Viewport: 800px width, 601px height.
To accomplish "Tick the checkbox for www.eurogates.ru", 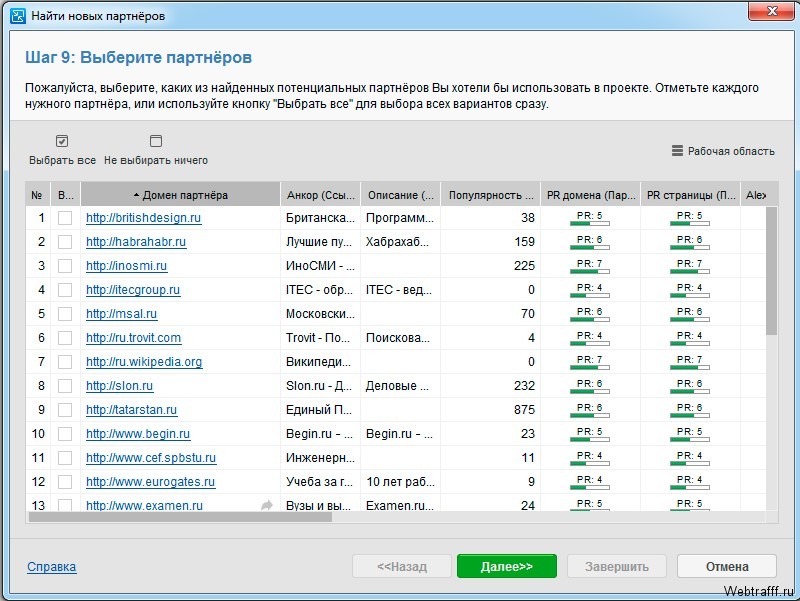I will 65,482.
